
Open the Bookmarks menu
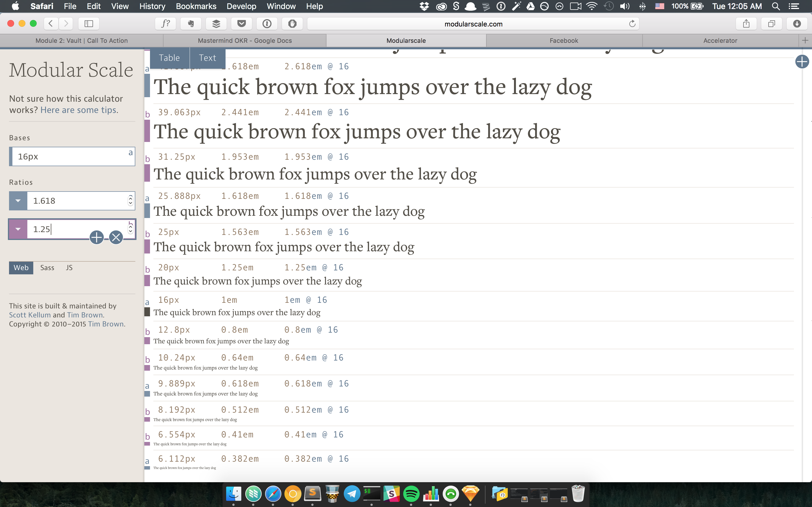click(196, 6)
